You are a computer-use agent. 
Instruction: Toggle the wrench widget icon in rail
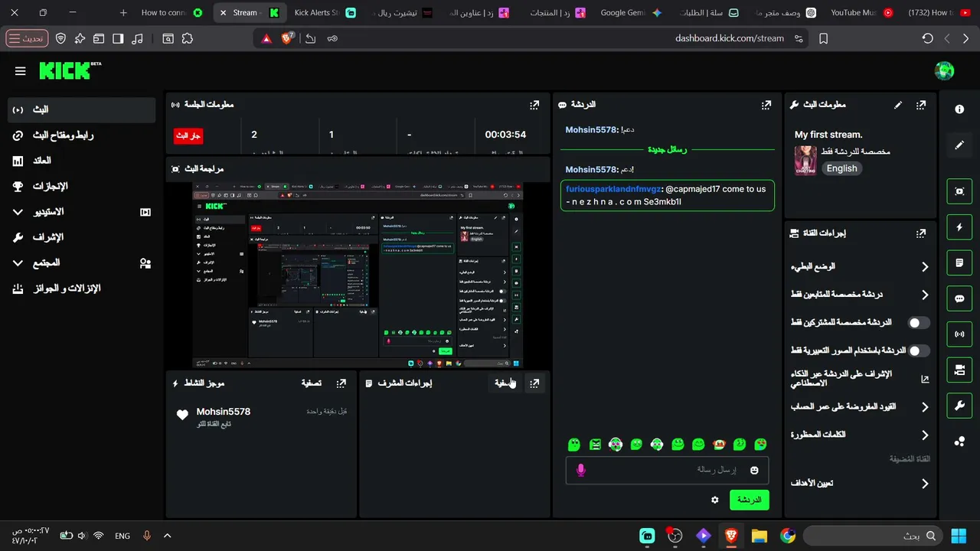tap(959, 406)
